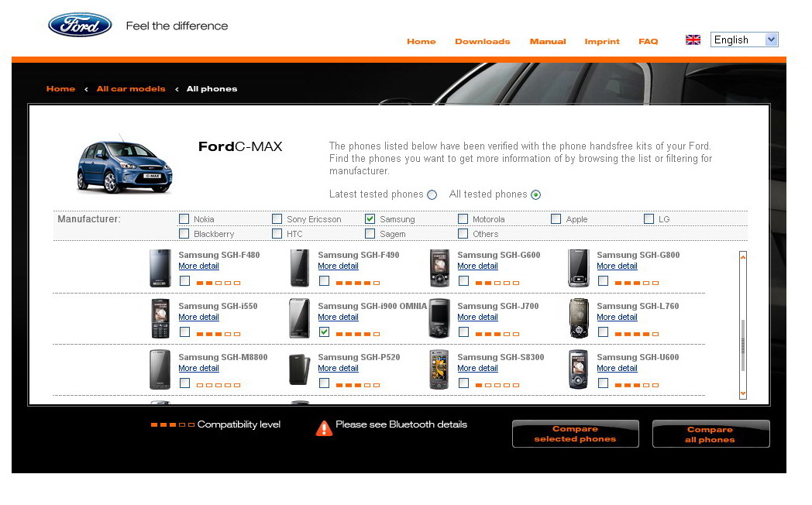Click the Samsung SGH-L760 phone image
This screenshot has height=505, width=812.
tap(579, 319)
